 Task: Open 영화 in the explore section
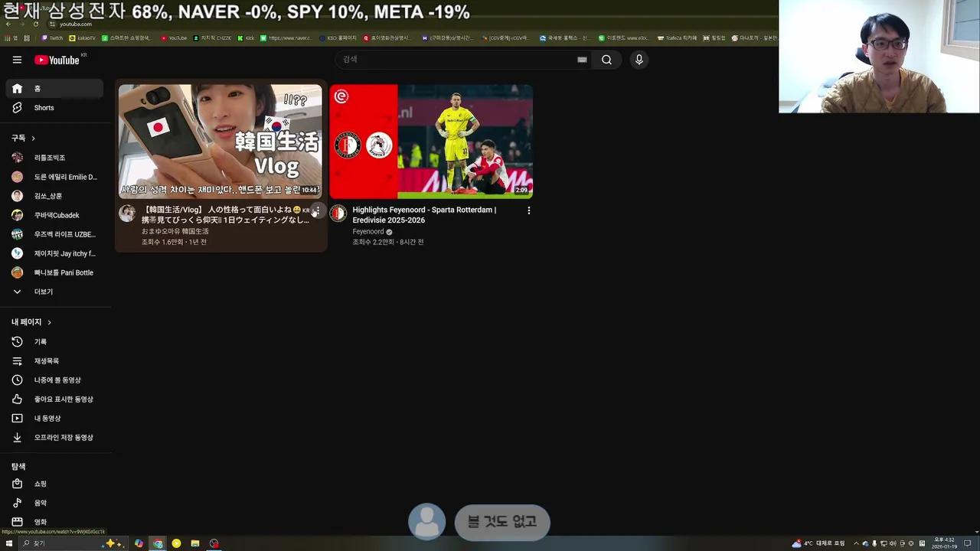(54, 522)
